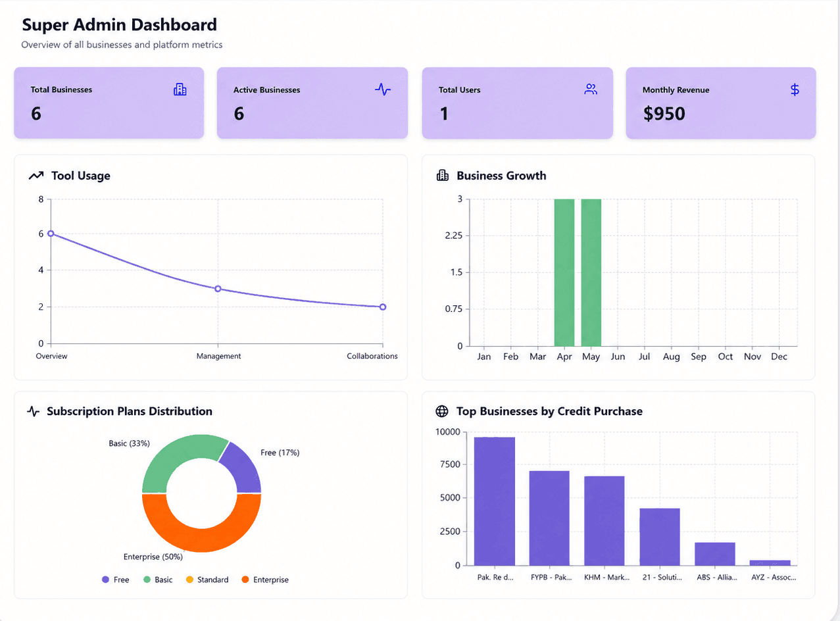Click the 10000 y-axis value in credit chart
Image resolution: width=840 pixels, height=621 pixels.
click(448, 432)
